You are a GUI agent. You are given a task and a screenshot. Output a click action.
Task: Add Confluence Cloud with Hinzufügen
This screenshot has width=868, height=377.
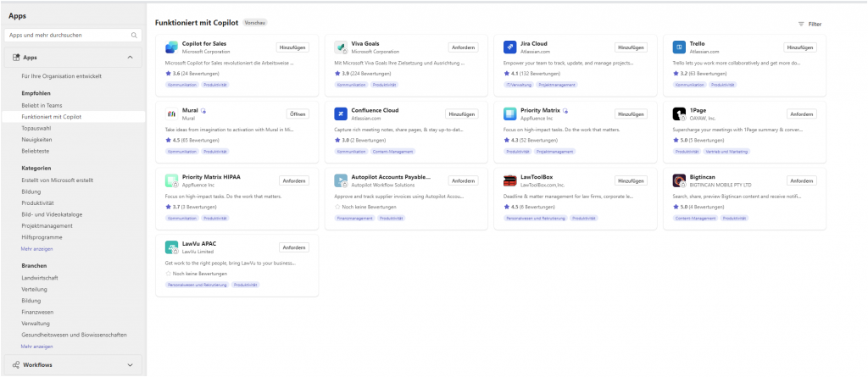(x=462, y=114)
